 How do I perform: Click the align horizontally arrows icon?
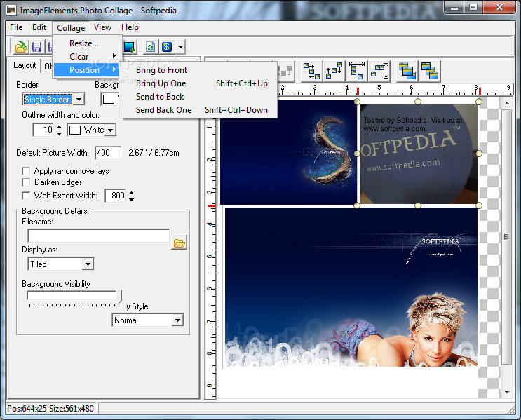[311, 71]
